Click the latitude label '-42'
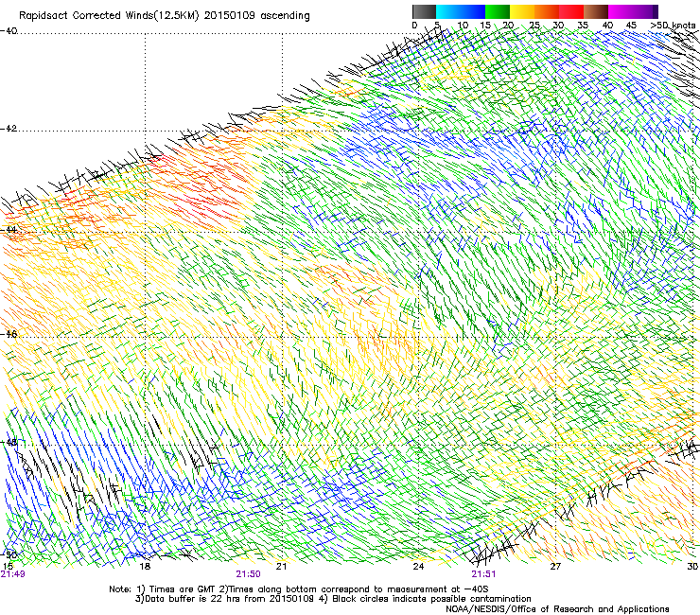 (9, 129)
